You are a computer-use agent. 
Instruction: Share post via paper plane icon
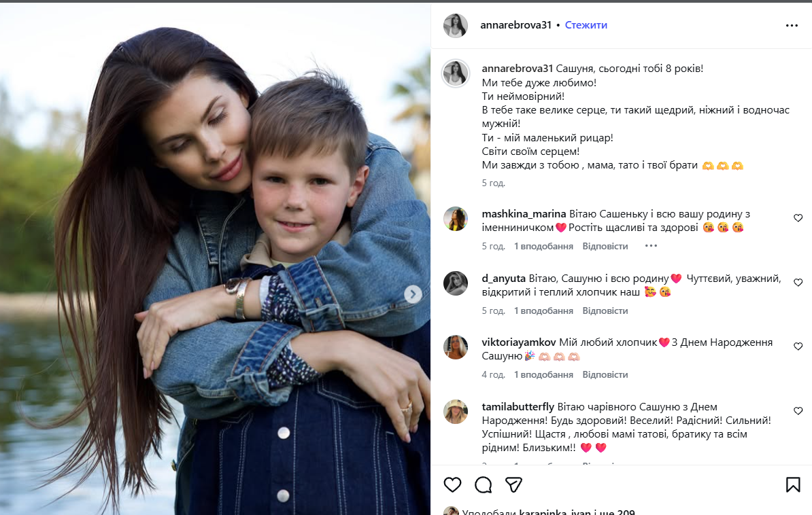coord(513,484)
